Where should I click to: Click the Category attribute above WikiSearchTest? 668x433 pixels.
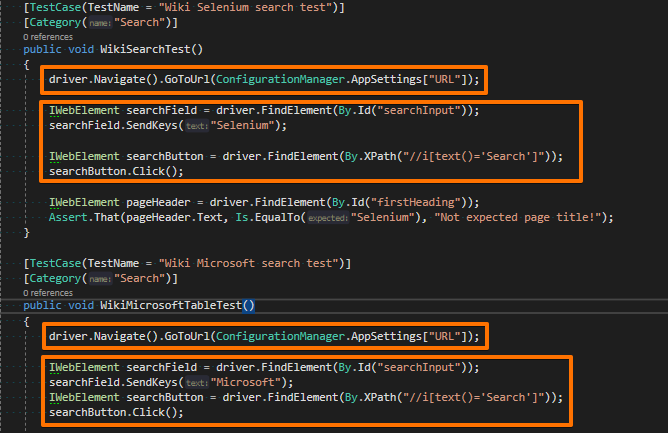55,22
